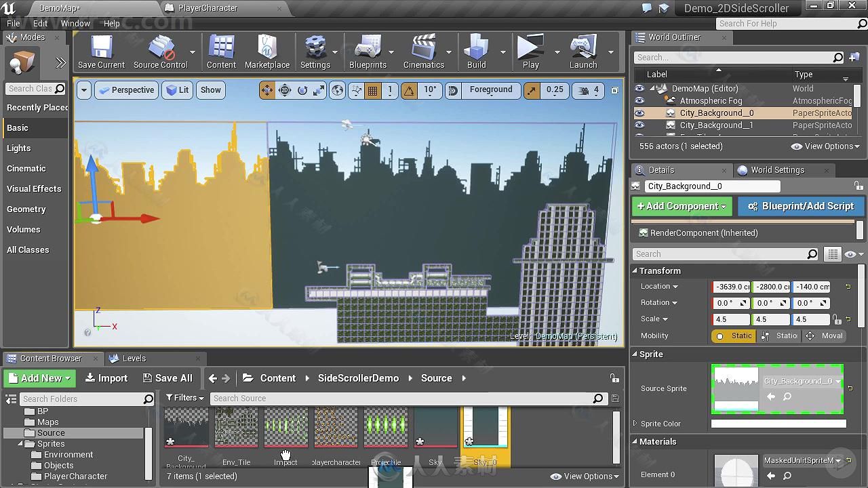Open the Settings toolbar icon
Image resolution: width=868 pixels, height=488 pixels.
coord(315,52)
